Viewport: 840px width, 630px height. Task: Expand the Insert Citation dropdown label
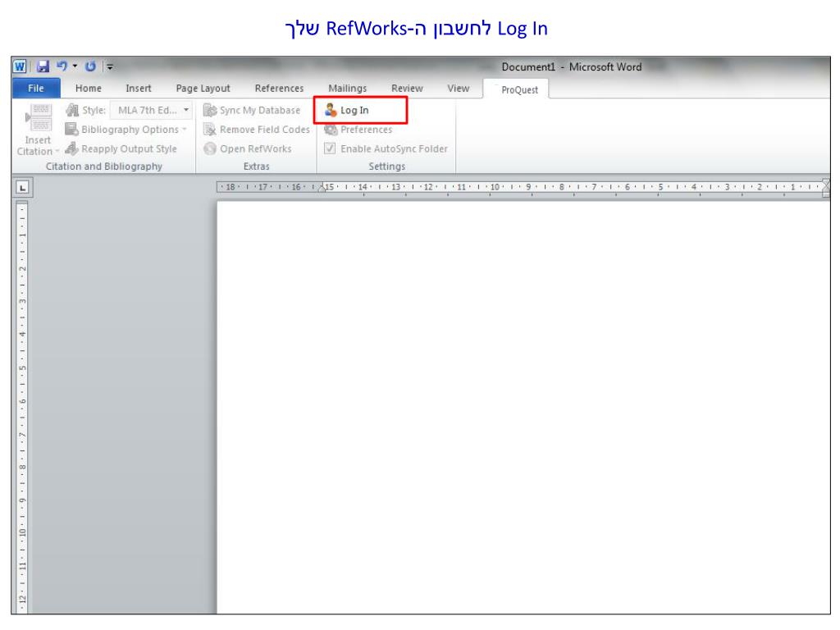click(38, 146)
